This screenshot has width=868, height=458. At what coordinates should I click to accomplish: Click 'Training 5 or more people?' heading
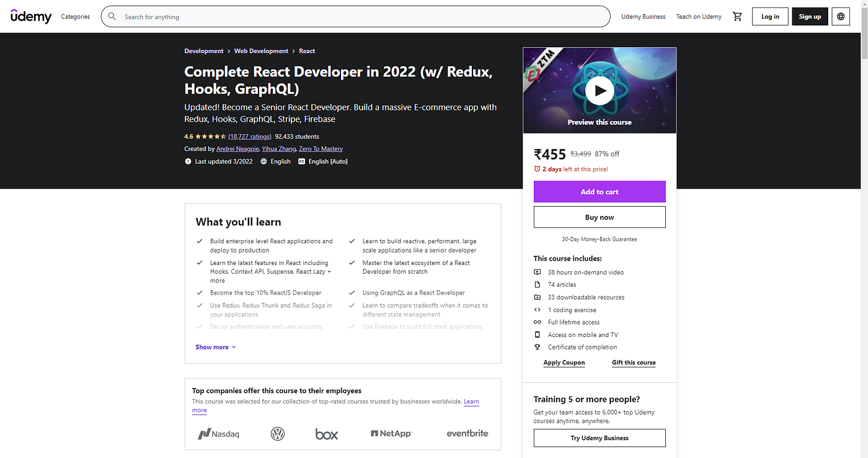[x=587, y=399]
